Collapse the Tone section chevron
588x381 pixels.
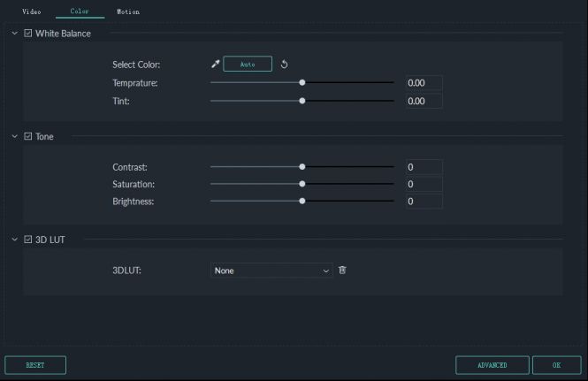point(15,136)
